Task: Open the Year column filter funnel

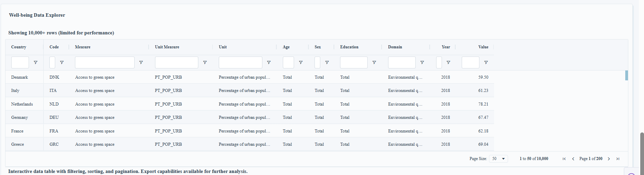Action: click(448, 63)
